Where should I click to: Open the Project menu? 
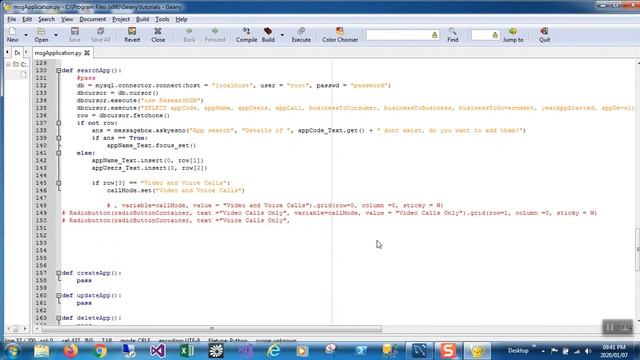(121, 19)
